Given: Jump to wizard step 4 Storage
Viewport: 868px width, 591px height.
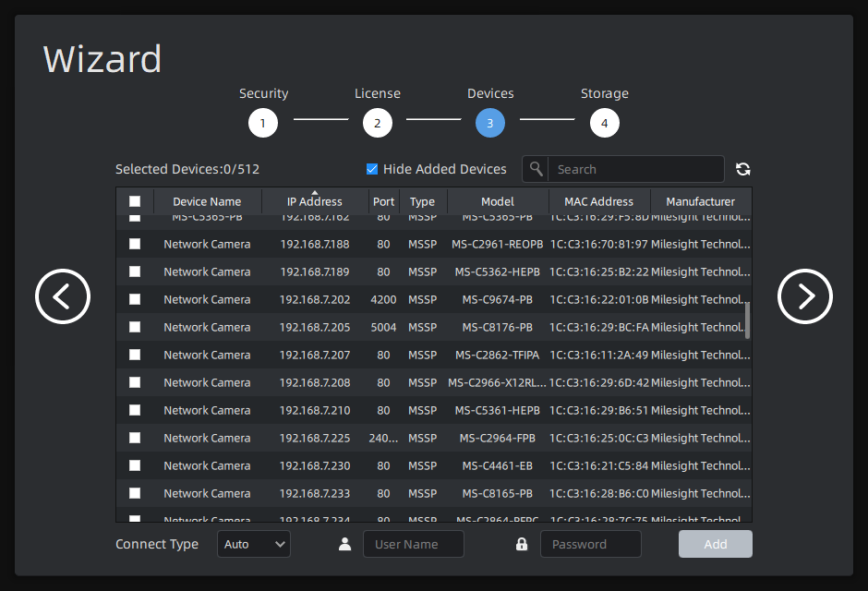Looking at the screenshot, I should 605,123.
